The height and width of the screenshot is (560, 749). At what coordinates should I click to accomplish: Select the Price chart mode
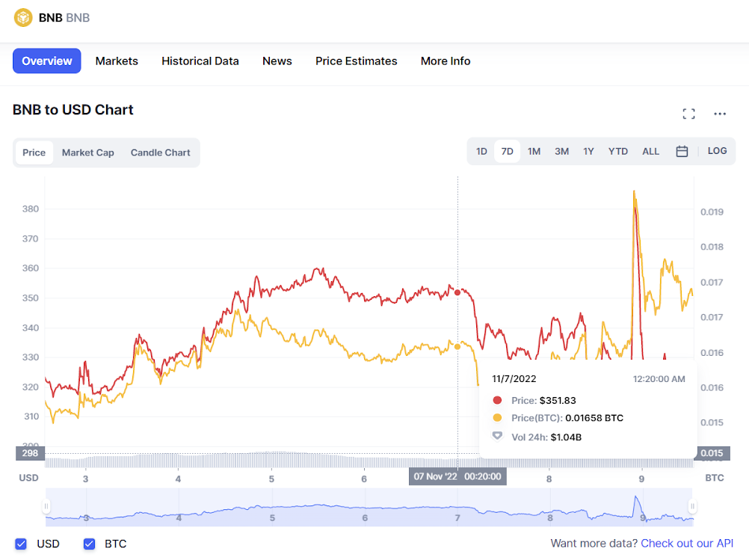tap(34, 153)
